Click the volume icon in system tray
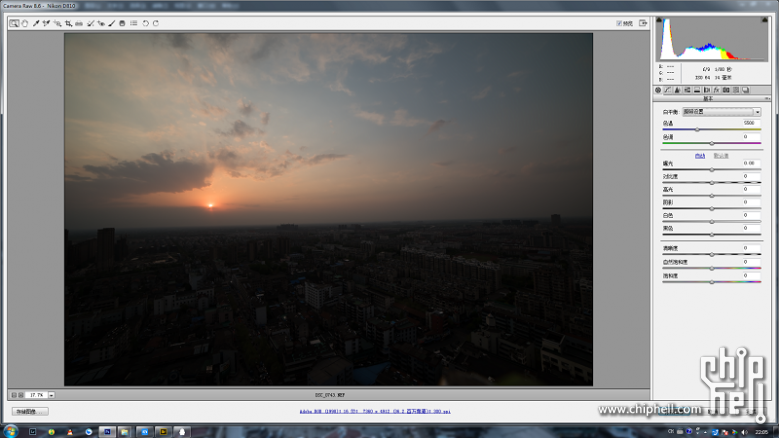Viewport: 779px width, 438px height. [x=744, y=432]
